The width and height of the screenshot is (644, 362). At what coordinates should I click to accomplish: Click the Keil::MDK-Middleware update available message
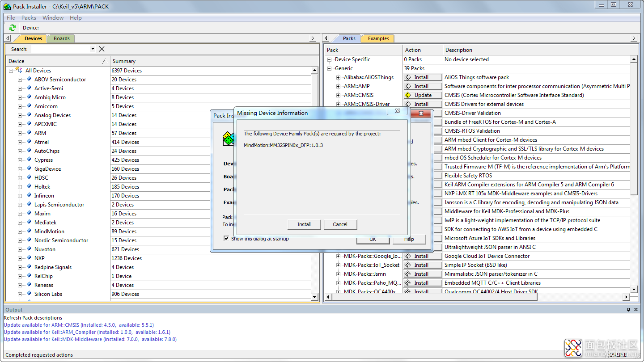pos(90,339)
